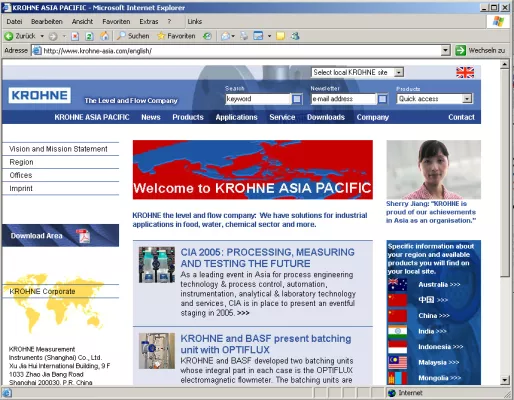This screenshot has height=400, width=514.
Task: Click the BASF batching unit thumbnail
Action: [157, 351]
